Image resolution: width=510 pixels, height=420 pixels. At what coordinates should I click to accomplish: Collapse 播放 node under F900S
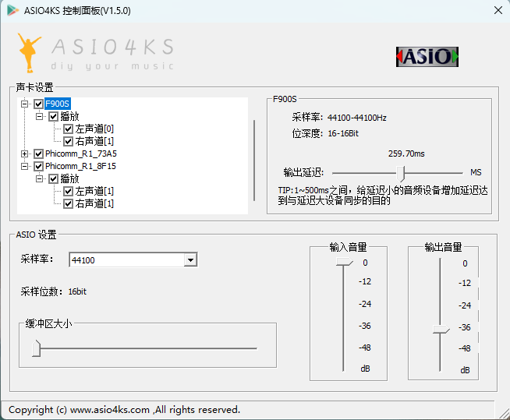pyautogui.click(x=39, y=116)
